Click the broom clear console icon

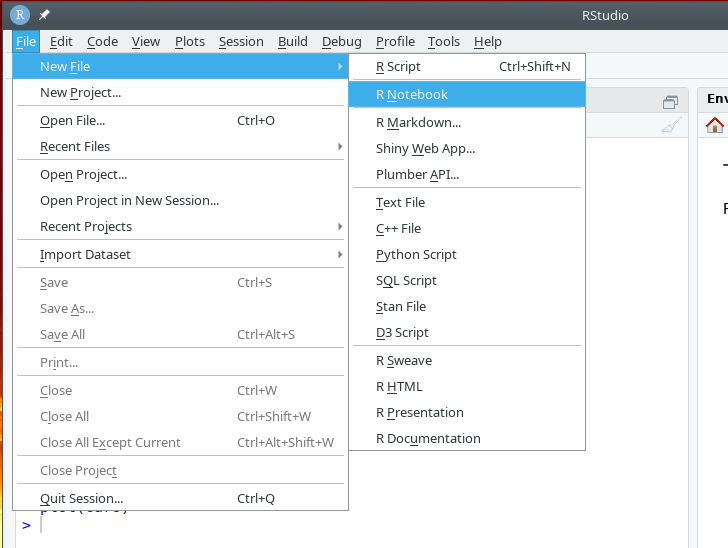671,125
